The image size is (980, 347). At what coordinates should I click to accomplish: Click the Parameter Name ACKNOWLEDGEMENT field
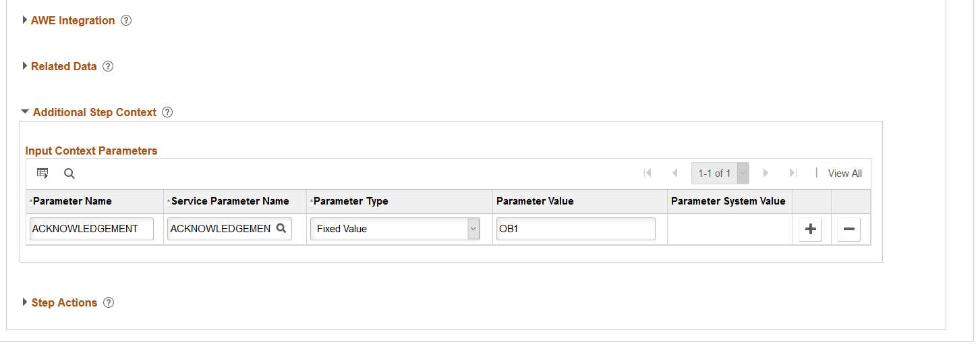pos(92,229)
